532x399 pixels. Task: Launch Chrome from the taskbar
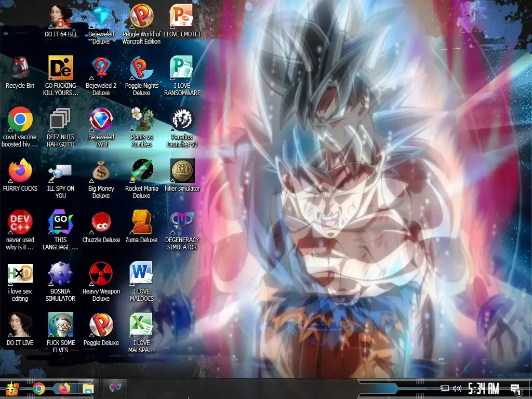[38, 389]
